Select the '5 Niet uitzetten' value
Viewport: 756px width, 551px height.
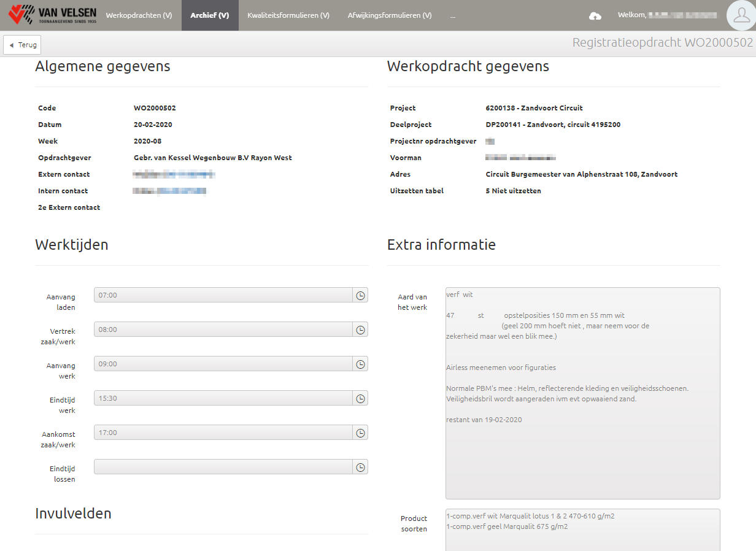[x=513, y=191]
